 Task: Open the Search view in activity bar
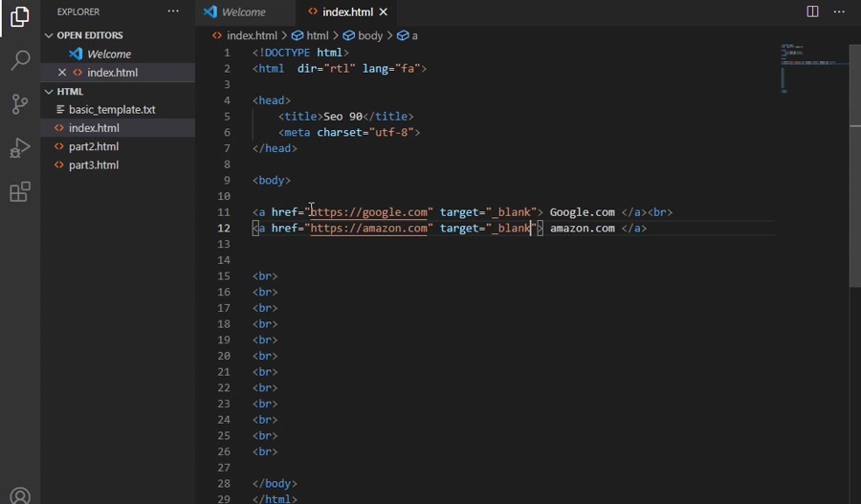[20, 60]
